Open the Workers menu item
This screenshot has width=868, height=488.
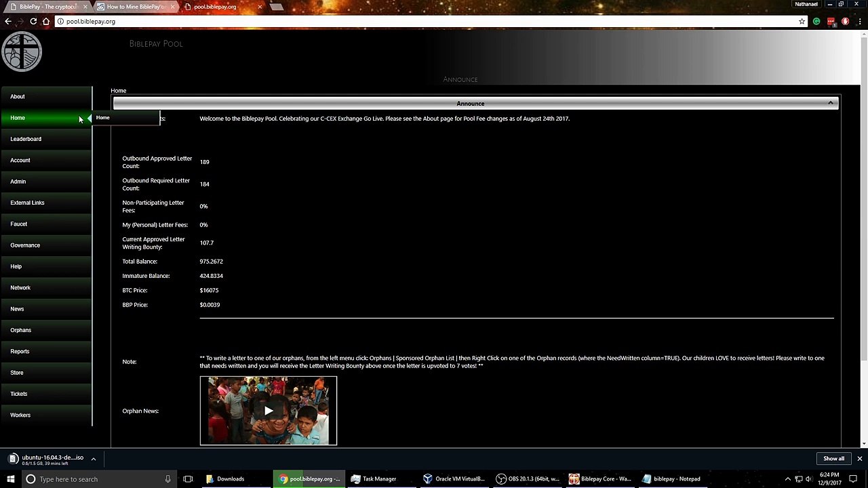point(46,415)
